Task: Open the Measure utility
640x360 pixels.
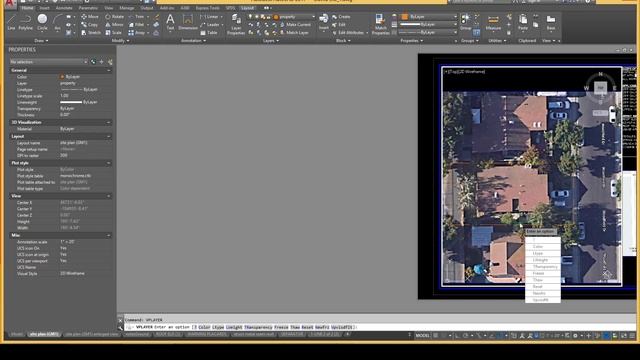Action: click(493, 22)
